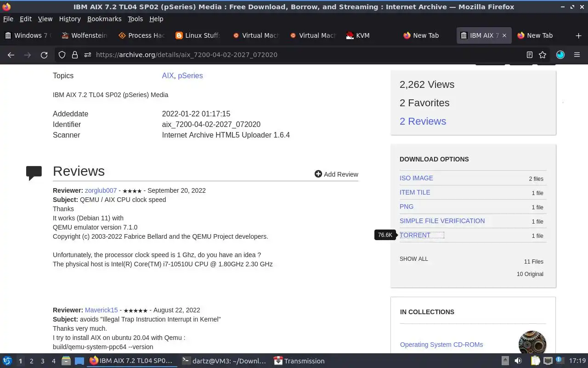Open the Help menu
Image resolution: width=588 pixels, height=368 pixels.
[x=156, y=19]
